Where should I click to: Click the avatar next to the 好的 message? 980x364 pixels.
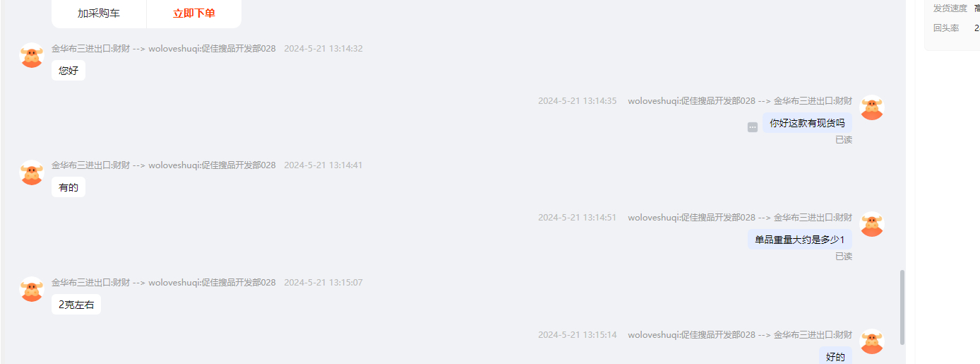[872, 341]
